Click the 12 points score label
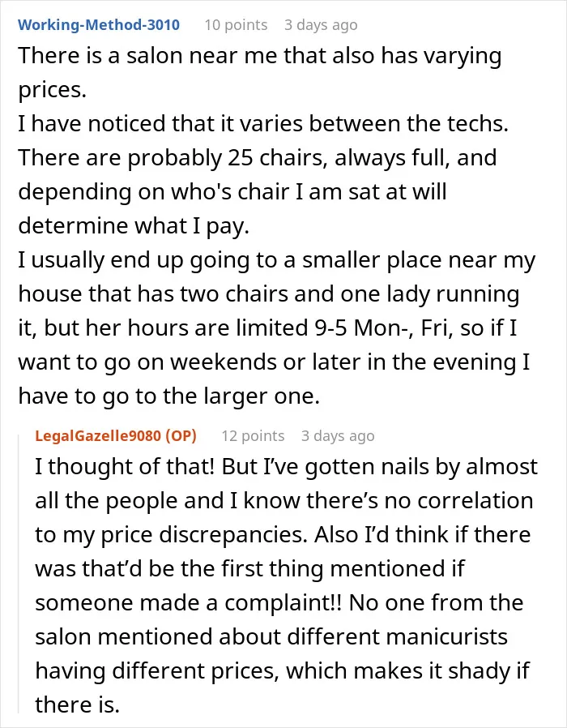Image resolution: width=567 pixels, height=728 pixels. (253, 435)
